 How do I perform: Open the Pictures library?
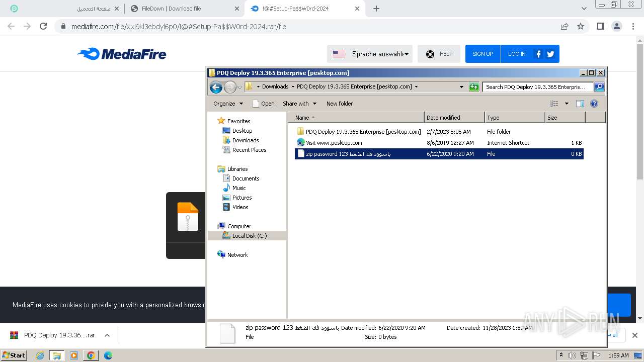242,198
